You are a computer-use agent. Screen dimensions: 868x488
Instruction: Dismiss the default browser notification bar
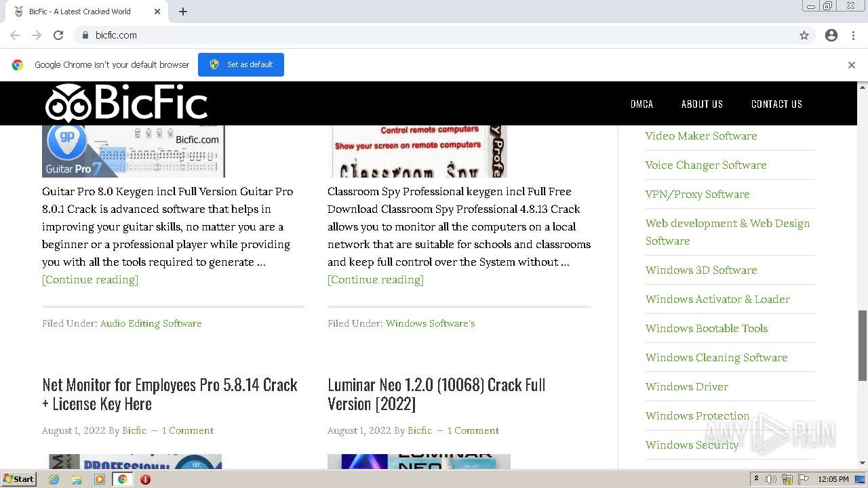pos(852,65)
